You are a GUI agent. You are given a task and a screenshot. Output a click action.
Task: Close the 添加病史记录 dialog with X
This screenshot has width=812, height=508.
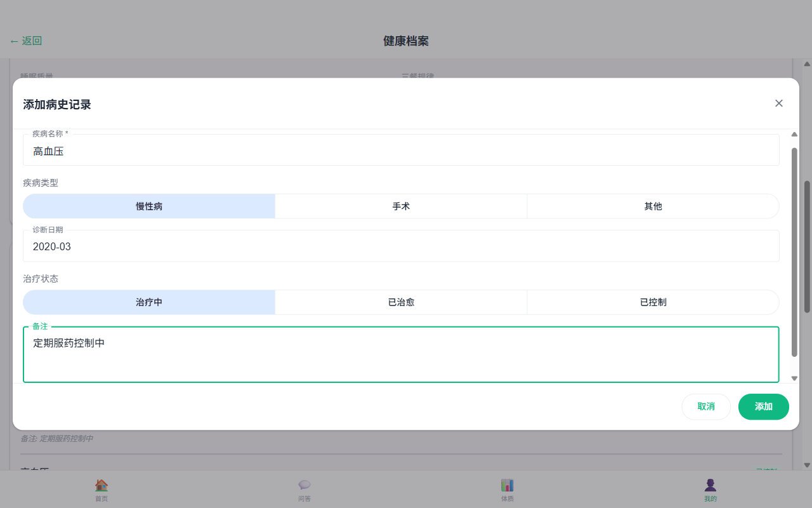(779, 104)
